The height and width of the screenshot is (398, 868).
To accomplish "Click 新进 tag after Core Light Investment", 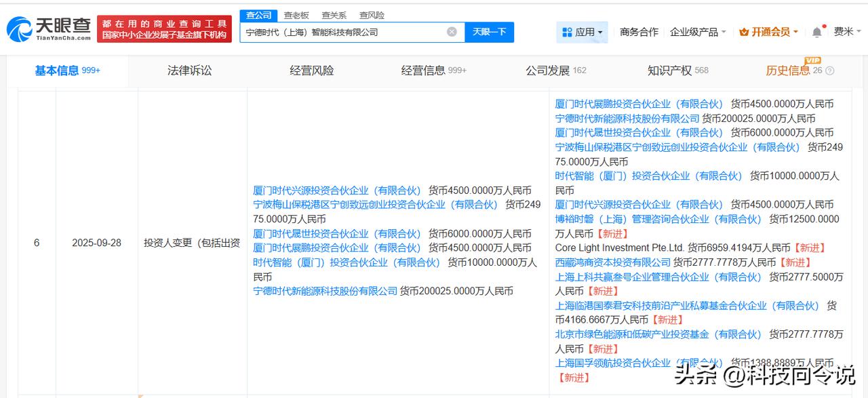I will click(810, 248).
